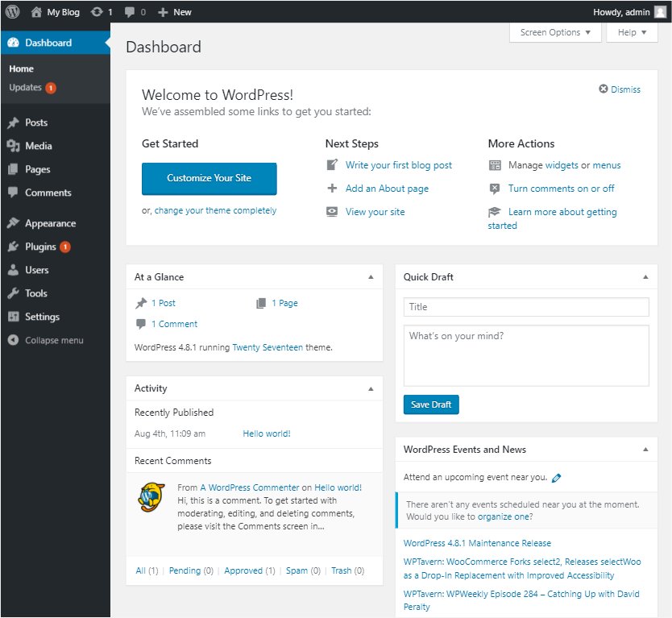Image resolution: width=672 pixels, height=618 pixels.
Task: Follow the change your theme completely link
Action: pos(216,210)
